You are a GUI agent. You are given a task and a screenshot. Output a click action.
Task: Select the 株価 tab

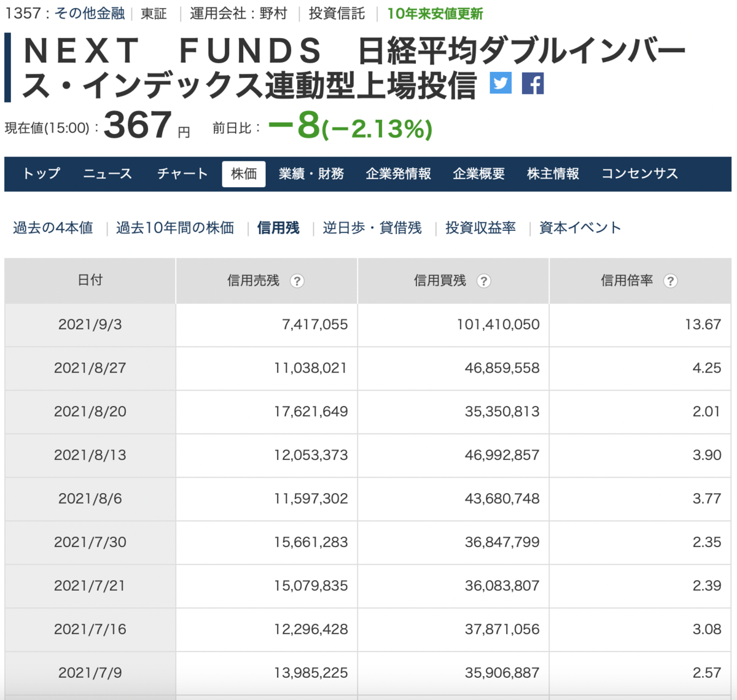click(x=244, y=174)
